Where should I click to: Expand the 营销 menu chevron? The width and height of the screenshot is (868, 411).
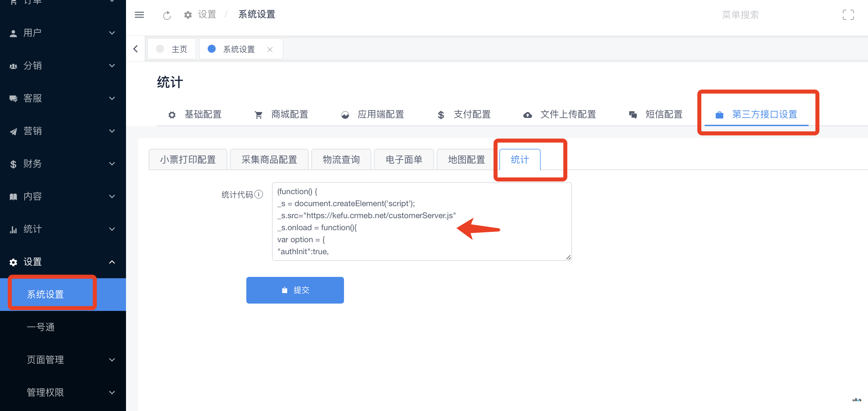click(x=112, y=131)
